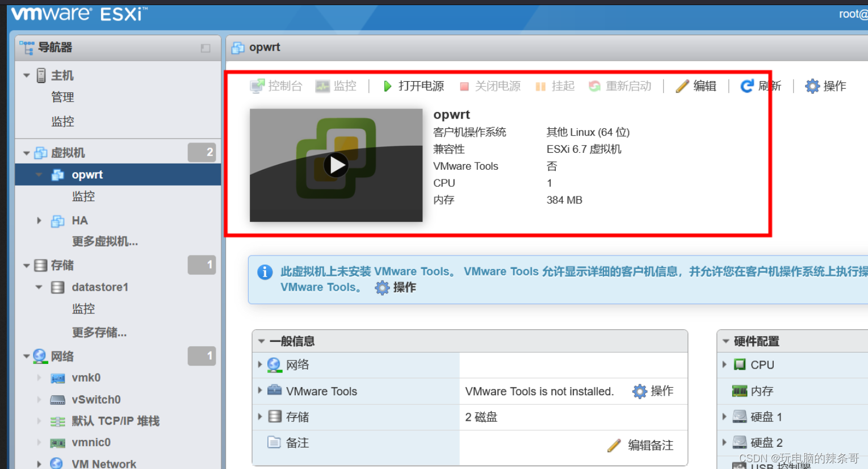Collapse the 硬件配置 panel
868x469 pixels.
(726, 341)
